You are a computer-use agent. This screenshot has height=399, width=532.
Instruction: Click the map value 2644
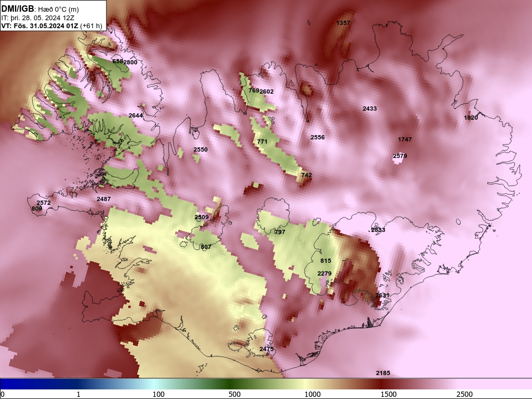click(x=136, y=115)
